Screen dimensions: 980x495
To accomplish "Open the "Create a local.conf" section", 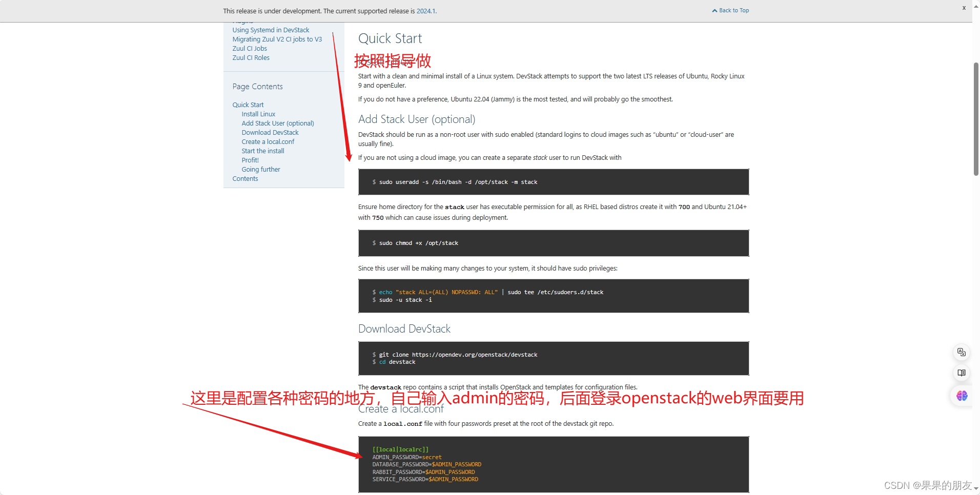I will (x=268, y=141).
